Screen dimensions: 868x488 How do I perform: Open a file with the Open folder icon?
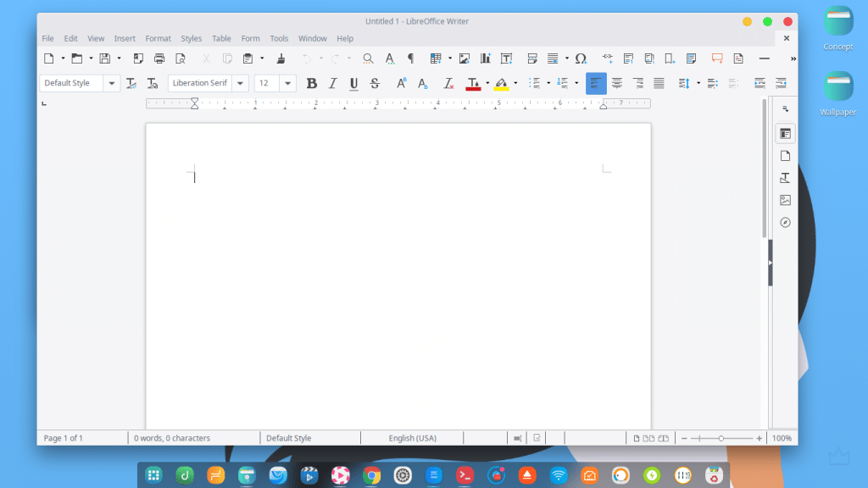77,58
